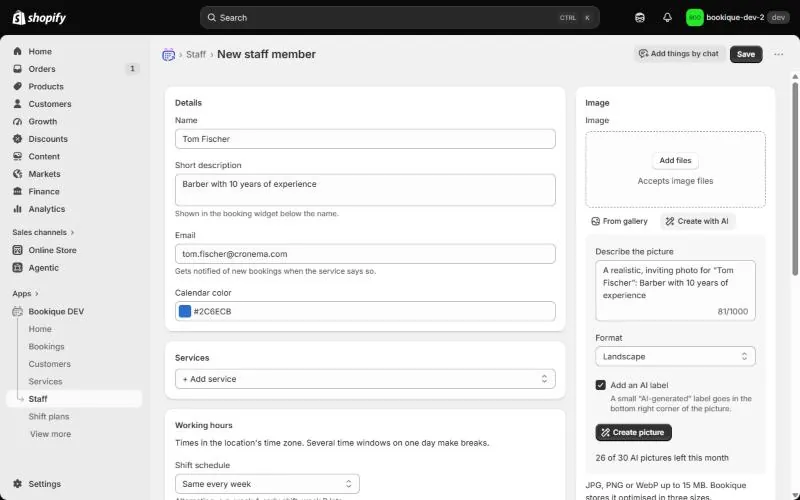The width and height of the screenshot is (800, 500).
Task: Click the Agentic icon in the sidebar
Action: coord(18,267)
